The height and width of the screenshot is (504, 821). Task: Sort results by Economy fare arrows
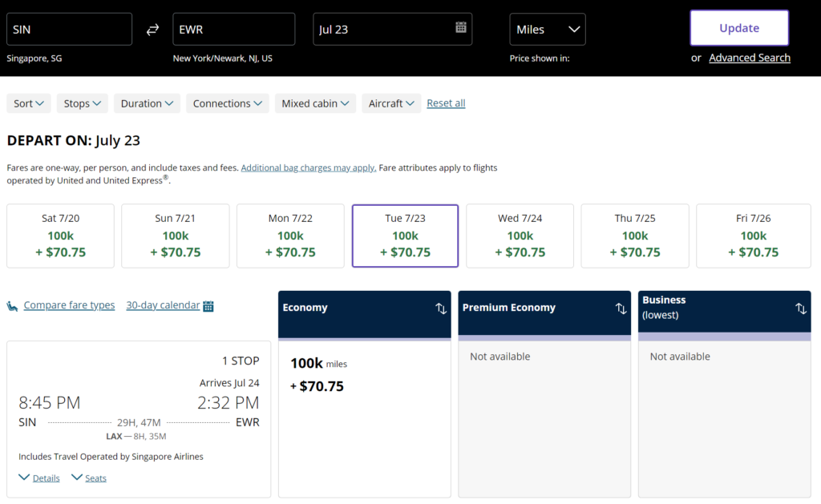tap(441, 308)
